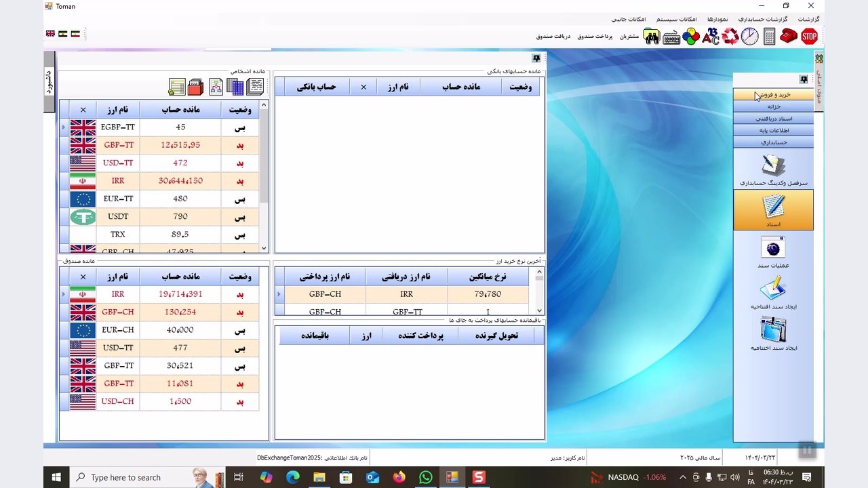Click the red STOP sign toolbar icon
This screenshot has width=868, height=488.
(809, 37)
